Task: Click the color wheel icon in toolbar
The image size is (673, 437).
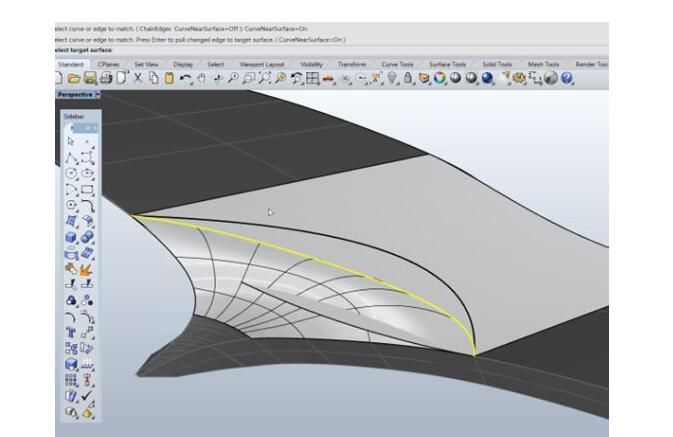Action: pos(440,78)
